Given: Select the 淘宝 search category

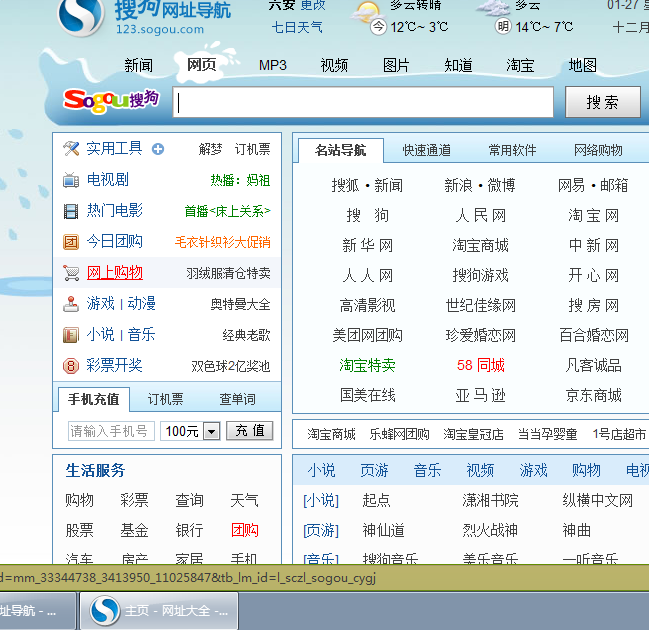Looking at the screenshot, I should click(x=520, y=65).
